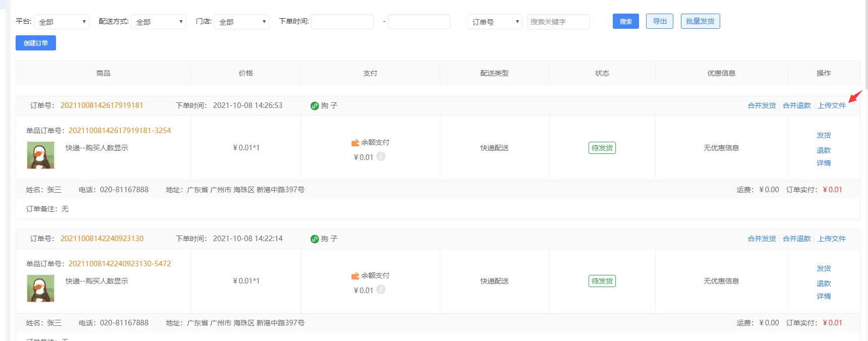Open the product thumbnail of order 20211008142617919181-3254
This screenshot has width=868, height=341.
pos(40,155)
